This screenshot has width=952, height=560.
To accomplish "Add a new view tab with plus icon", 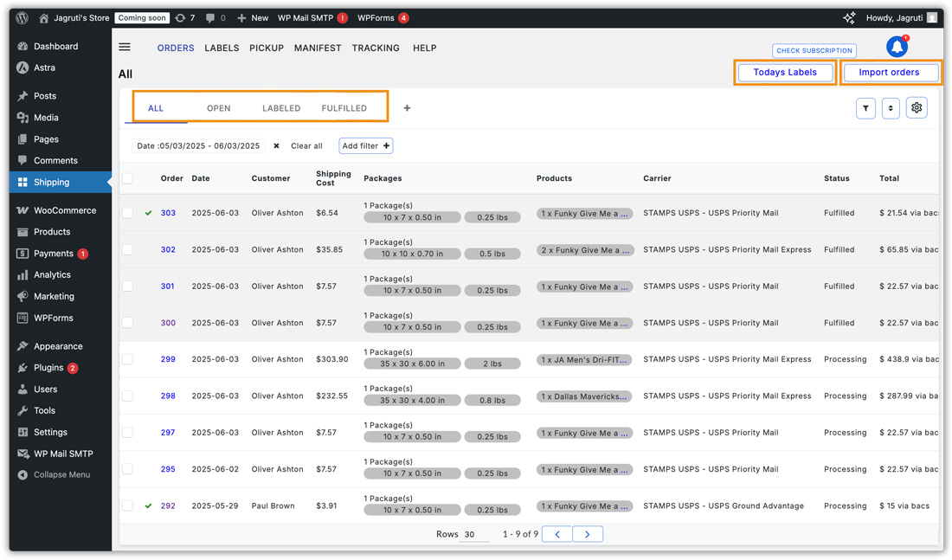I will click(x=407, y=108).
